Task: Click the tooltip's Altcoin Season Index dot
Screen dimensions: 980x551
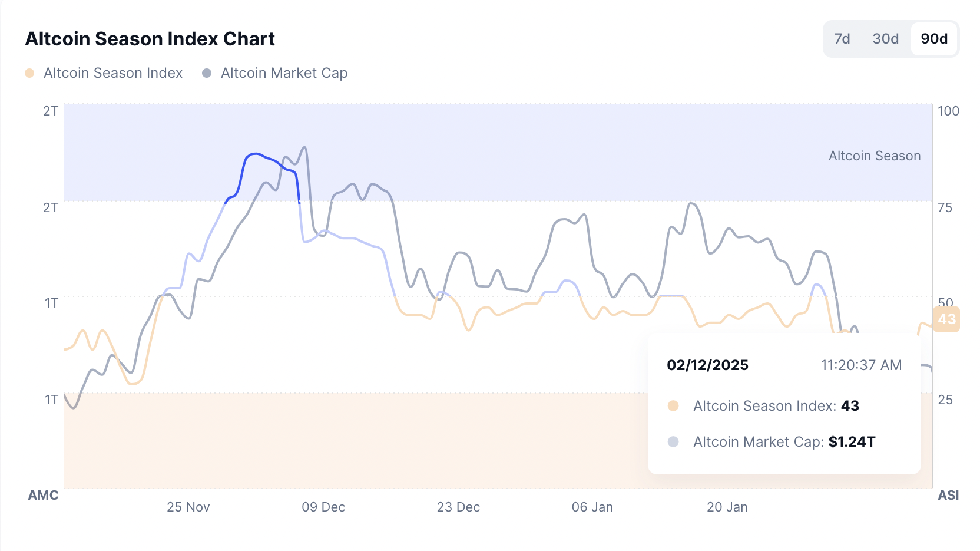Action: pyautogui.click(x=673, y=406)
